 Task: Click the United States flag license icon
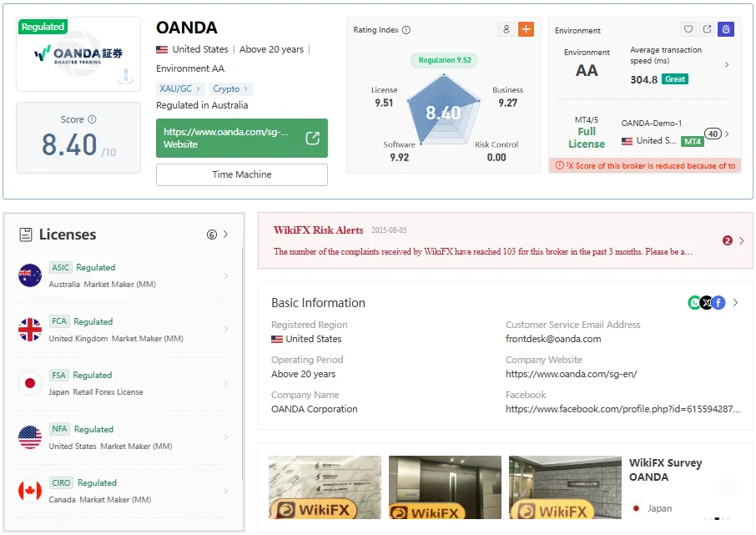tap(30, 437)
